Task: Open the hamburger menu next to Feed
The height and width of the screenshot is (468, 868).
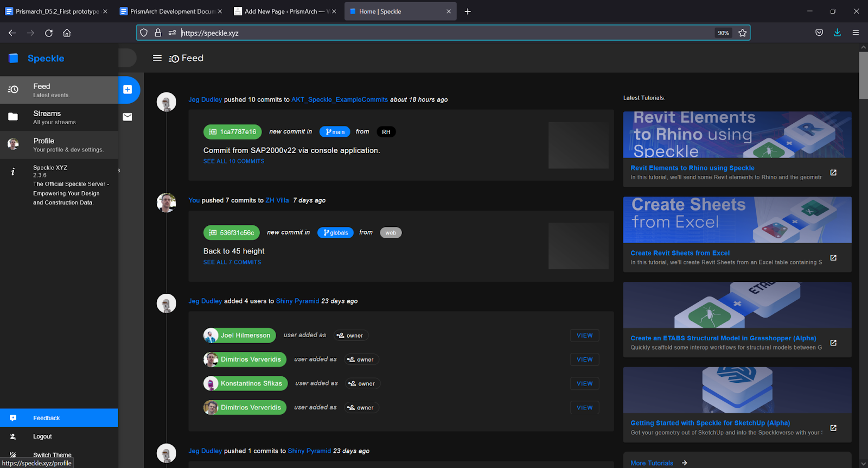Action: pos(157,58)
